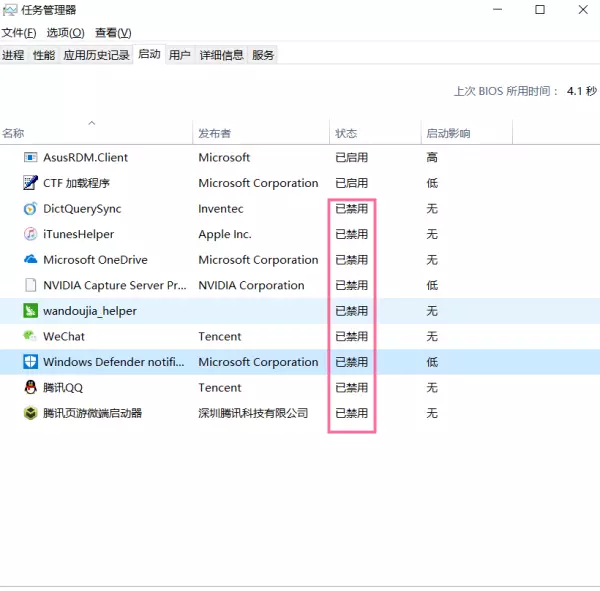The width and height of the screenshot is (600, 591).
Task: Close the 任务管理器 window
Action: pos(583,10)
